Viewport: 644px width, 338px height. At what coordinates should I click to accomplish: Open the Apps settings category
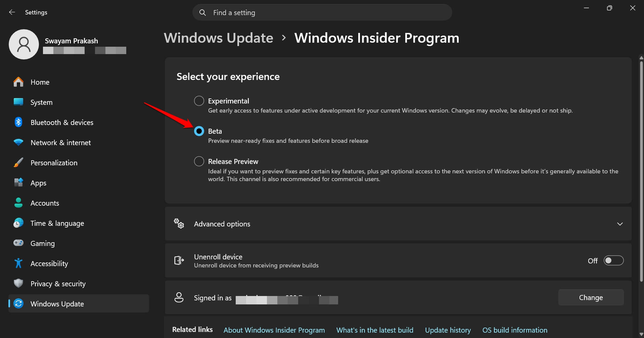pyautogui.click(x=79, y=183)
